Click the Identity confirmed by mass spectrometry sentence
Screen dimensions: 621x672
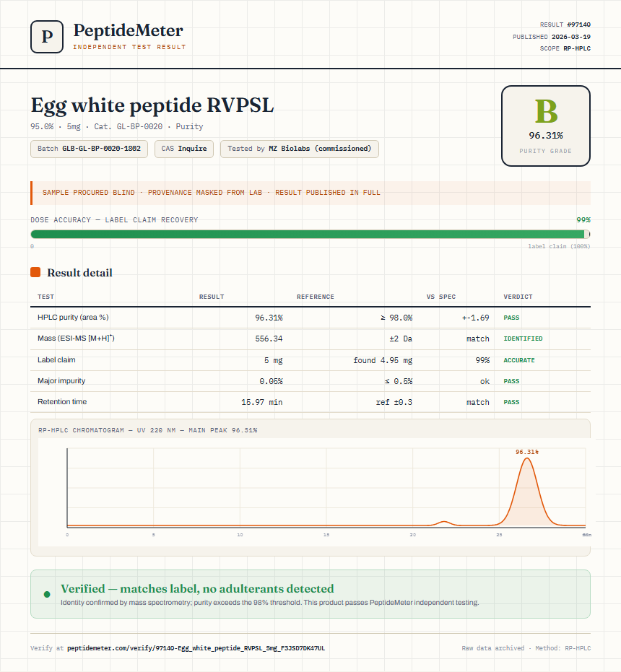click(270, 603)
